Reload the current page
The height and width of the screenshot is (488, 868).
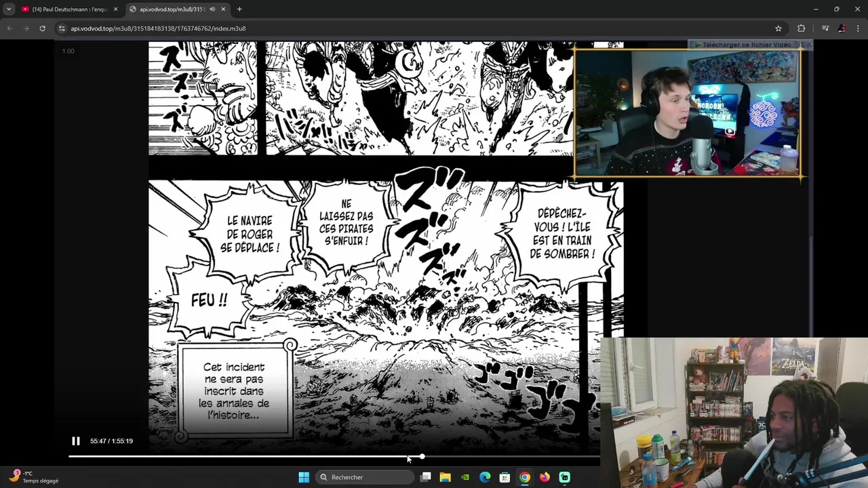[42, 28]
